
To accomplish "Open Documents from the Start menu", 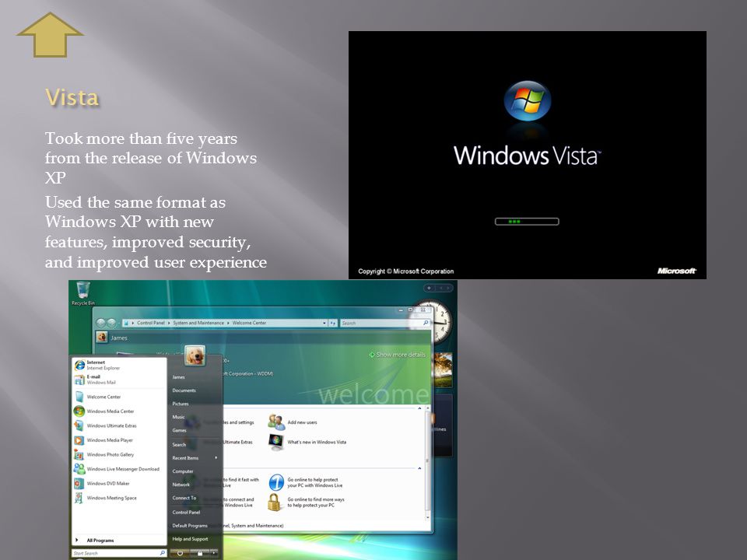I will (x=184, y=390).
